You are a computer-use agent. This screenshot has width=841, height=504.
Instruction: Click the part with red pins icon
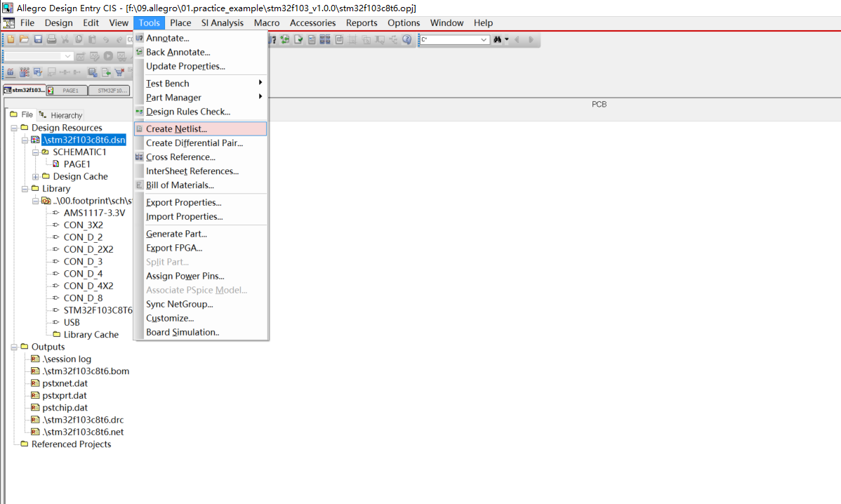[25, 72]
